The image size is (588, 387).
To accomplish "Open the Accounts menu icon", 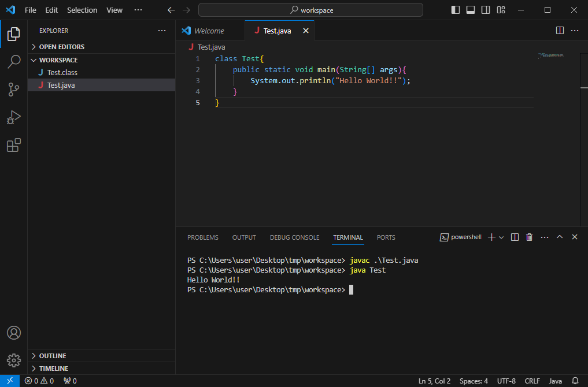I will [x=13, y=333].
